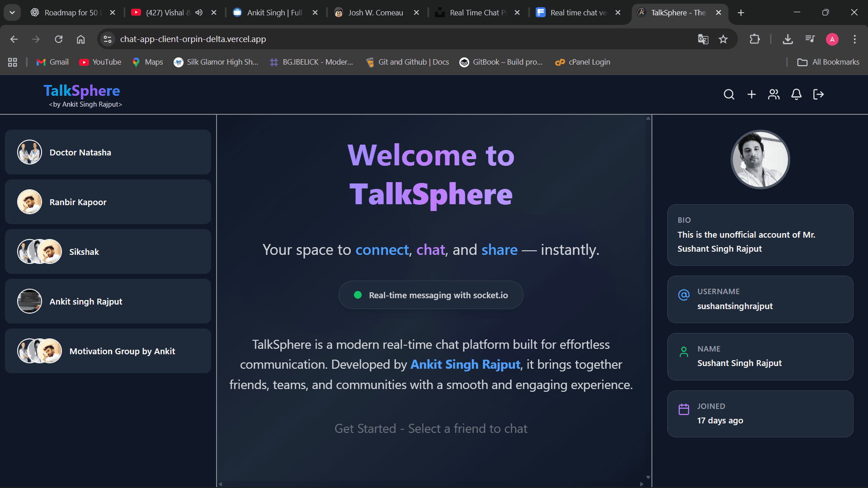Open the manage groups people icon
Viewport: 868px width, 488px height.
774,94
